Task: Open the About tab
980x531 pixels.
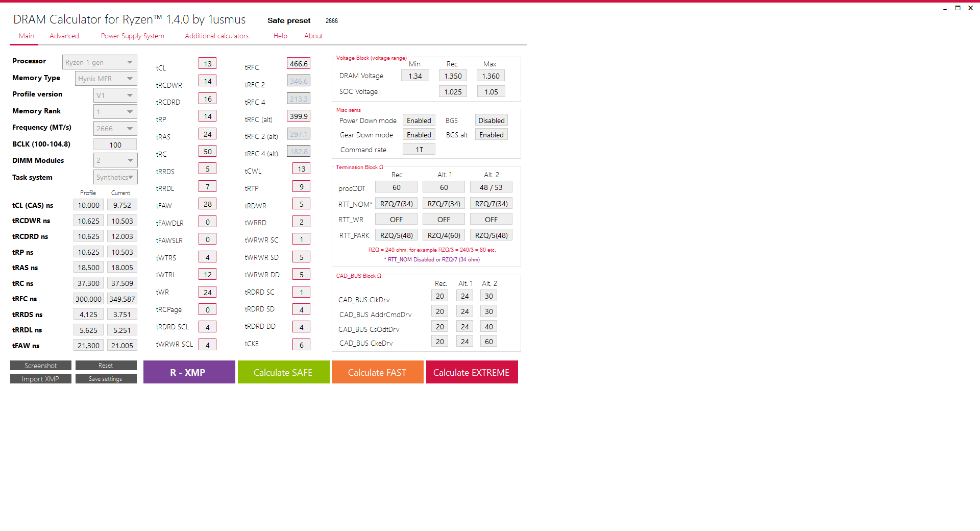Action: point(313,36)
